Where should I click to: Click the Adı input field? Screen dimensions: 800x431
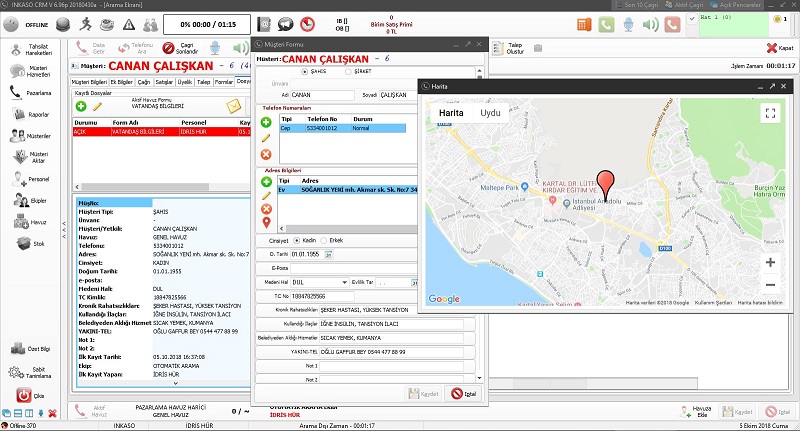tap(322, 95)
